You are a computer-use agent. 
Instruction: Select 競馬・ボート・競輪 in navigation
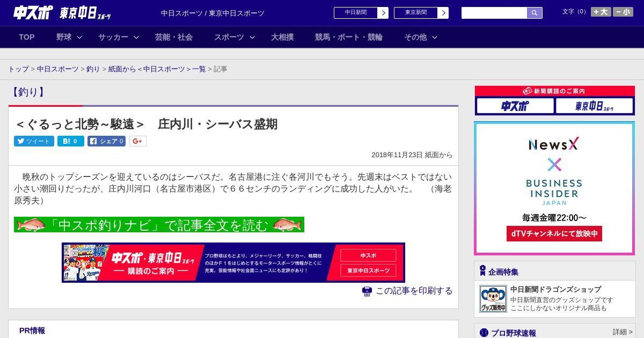pyautogui.click(x=349, y=37)
